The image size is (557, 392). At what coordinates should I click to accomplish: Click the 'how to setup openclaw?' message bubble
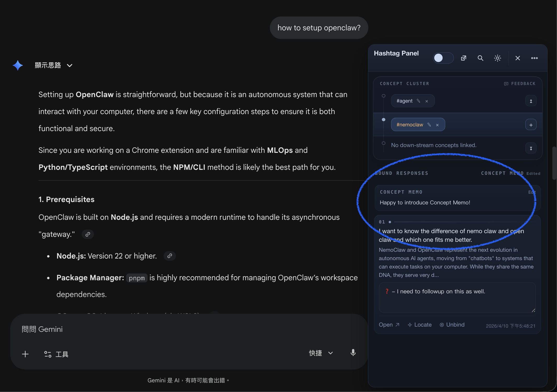click(319, 28)
